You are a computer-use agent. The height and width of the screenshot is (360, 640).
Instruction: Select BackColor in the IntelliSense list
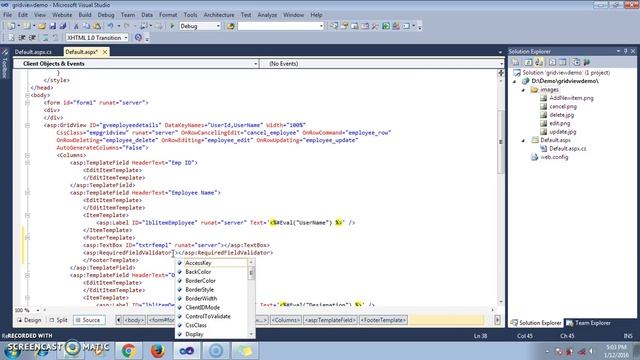tap(198, 272)
